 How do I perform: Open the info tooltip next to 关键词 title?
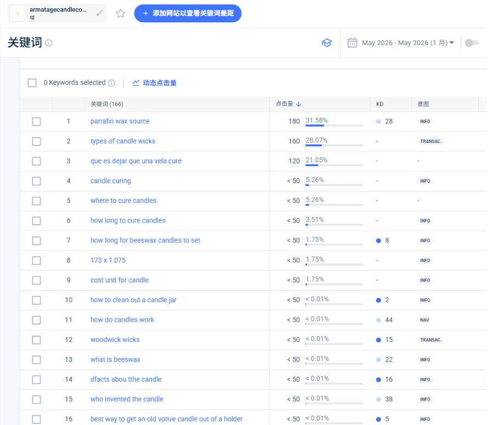pos(48,43)
